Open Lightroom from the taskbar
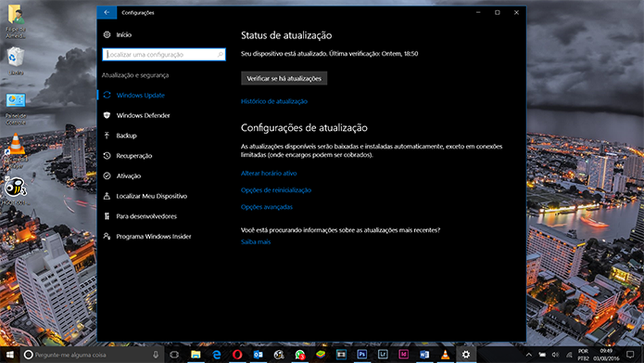This screenshot has height=363, width=644. [383, 354]
